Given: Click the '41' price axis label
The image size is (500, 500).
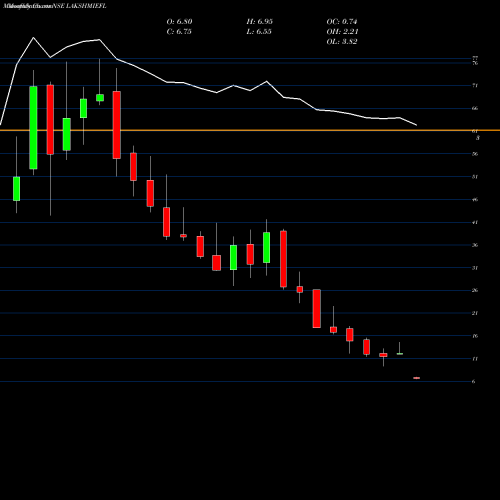Looking at the screenshot, I should point(475,222).
